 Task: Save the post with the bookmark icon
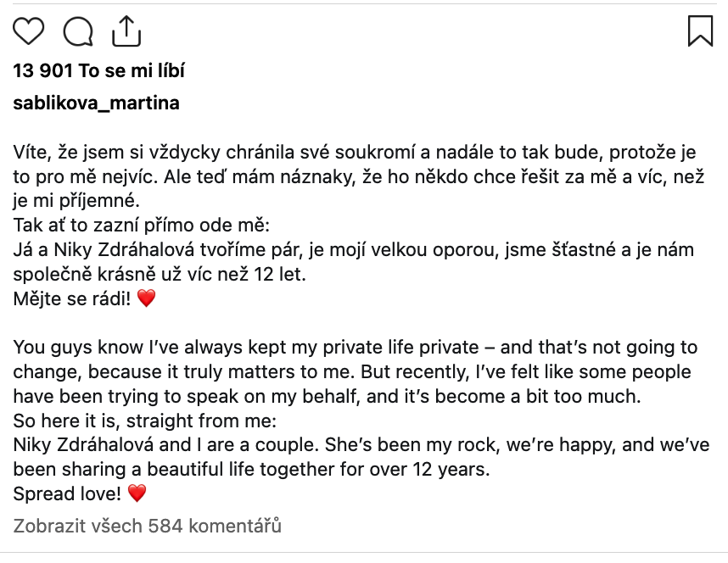tap(700, 31)
